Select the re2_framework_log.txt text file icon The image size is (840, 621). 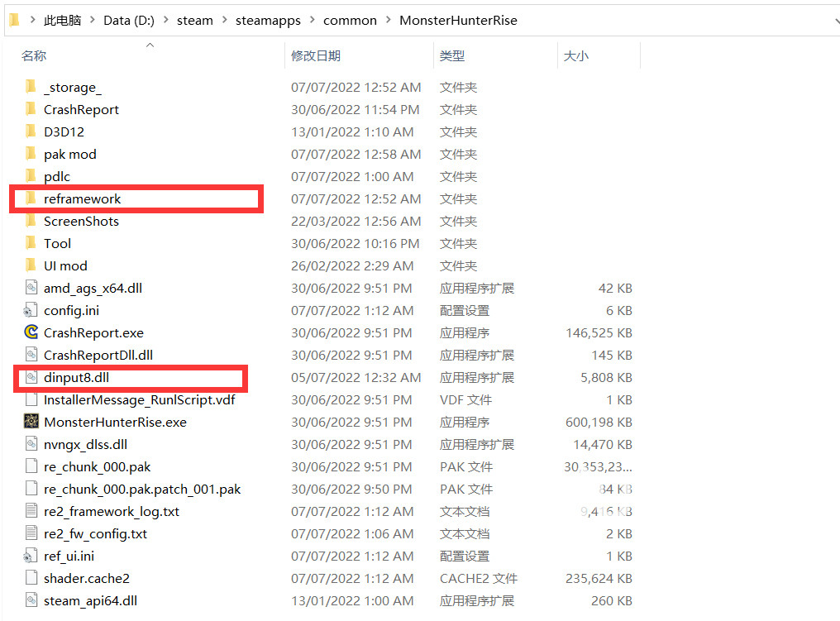click(31, 511)
